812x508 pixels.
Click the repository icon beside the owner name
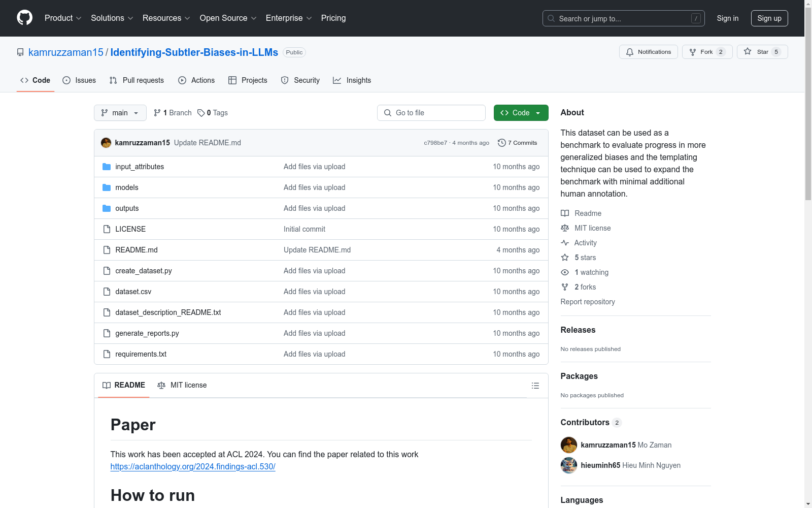[x=20, y=52]
